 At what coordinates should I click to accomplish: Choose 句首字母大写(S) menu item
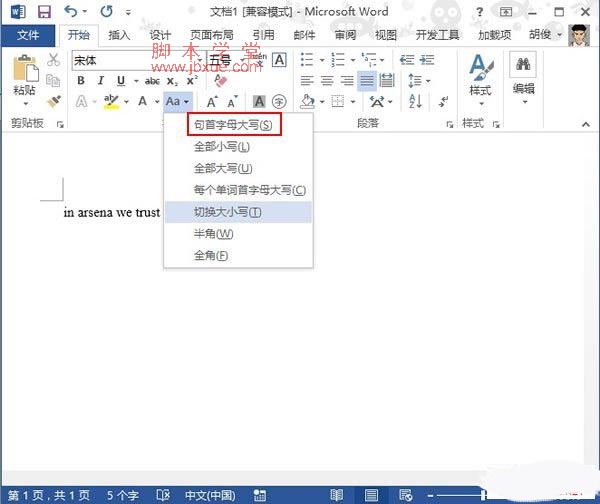pyautogui.click(x=238, y=125)
